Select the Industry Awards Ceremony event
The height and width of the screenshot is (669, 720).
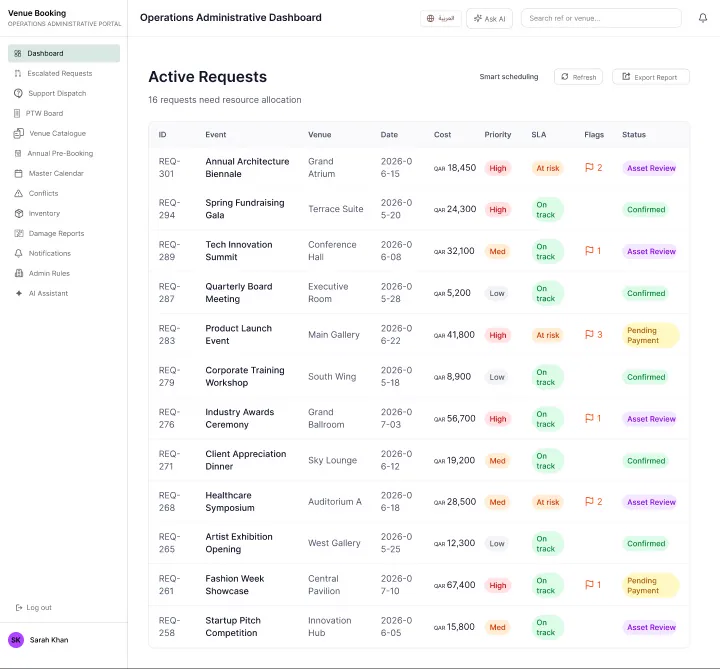[x=240, y=418]
